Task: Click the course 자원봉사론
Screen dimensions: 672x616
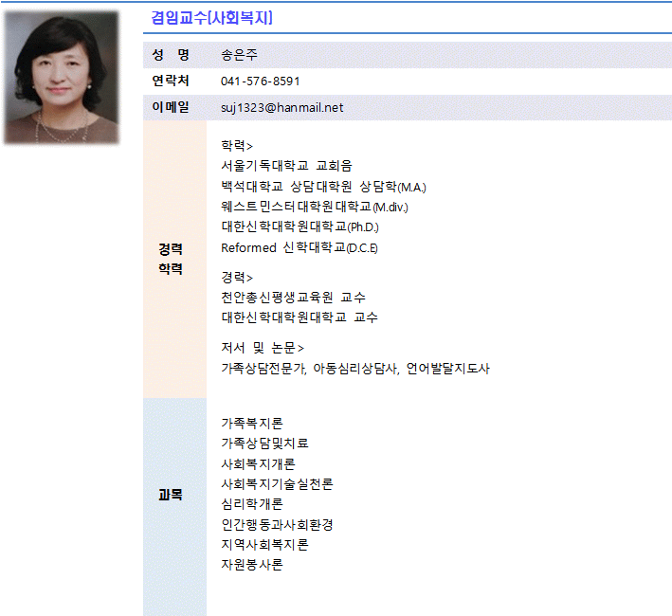Action: (252, 565)
